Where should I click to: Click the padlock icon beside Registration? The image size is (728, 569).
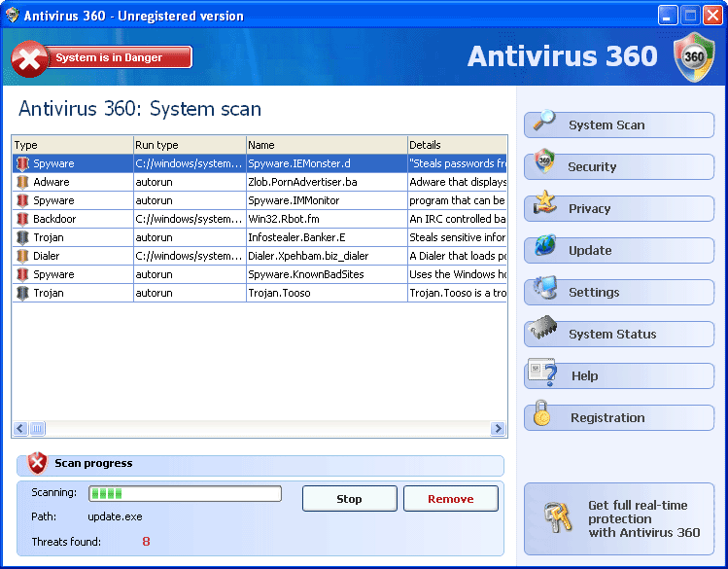(540, 413)
